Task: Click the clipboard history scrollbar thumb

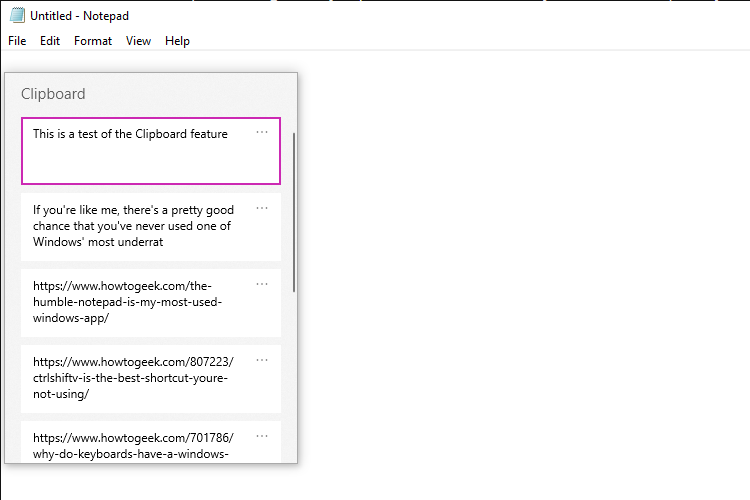Action: coord(294,212)
